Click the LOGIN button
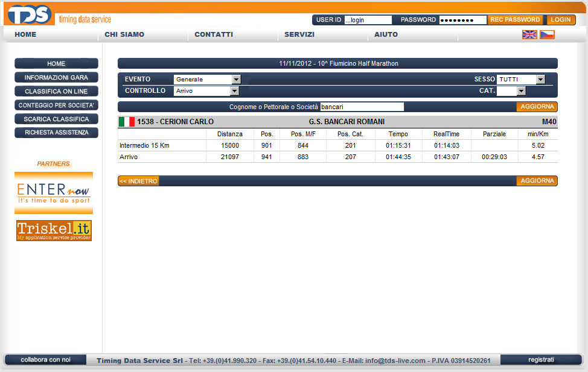The image size is (588, 372). point(561,20)
